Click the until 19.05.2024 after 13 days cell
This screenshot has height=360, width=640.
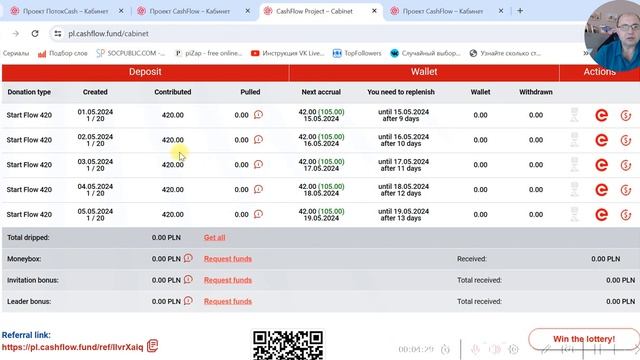403,215
